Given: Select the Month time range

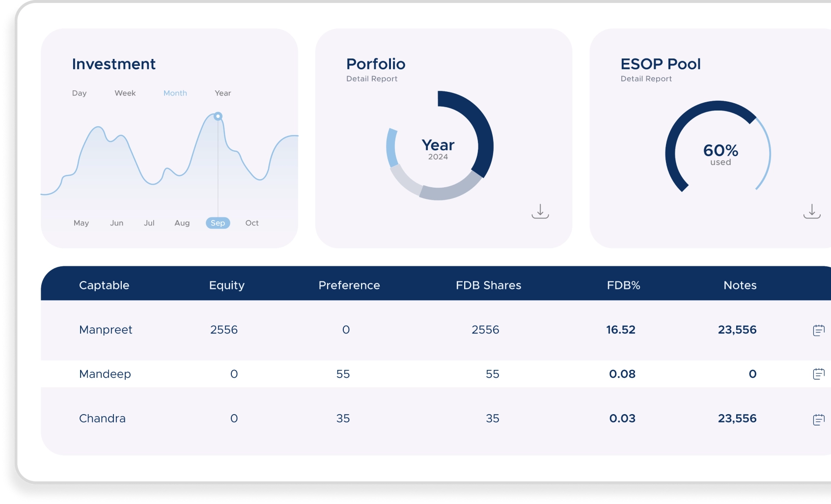Looking at the screenshot, I should (x=175, y=93).
